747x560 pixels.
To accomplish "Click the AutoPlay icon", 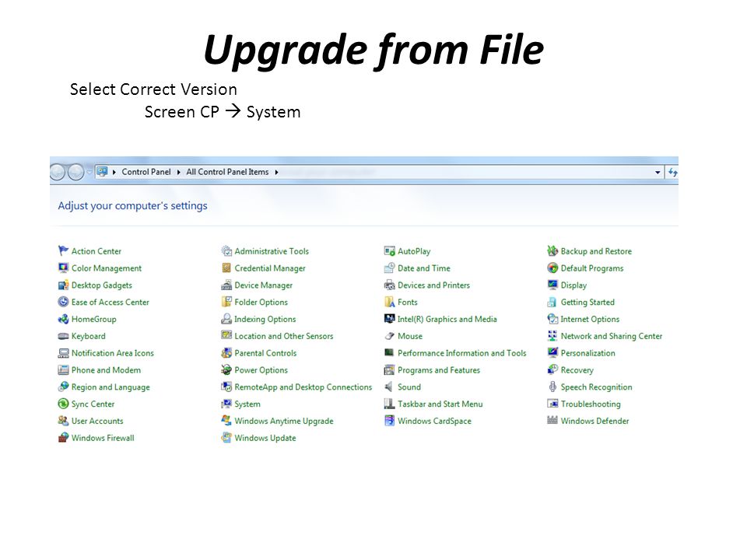I will [389, 250].
